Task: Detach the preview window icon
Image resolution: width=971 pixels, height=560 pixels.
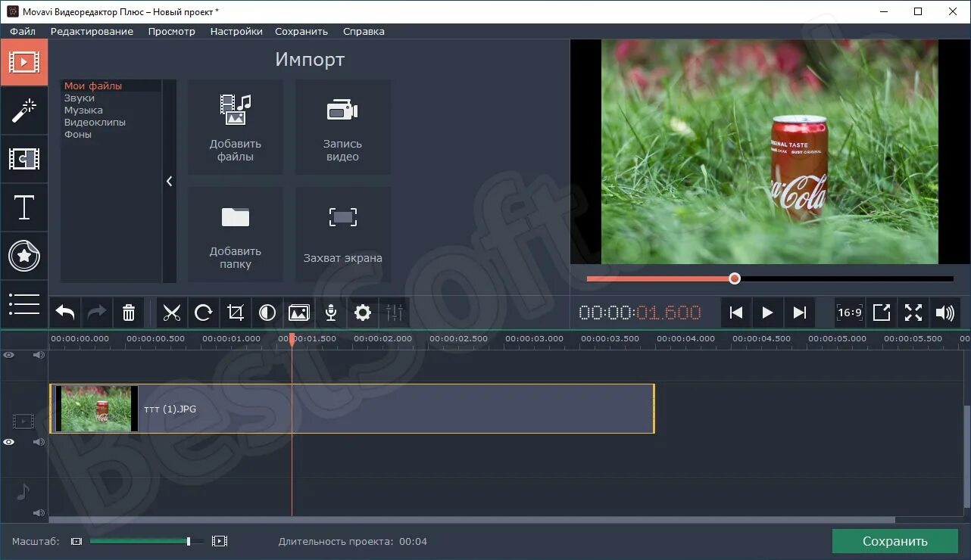Action: pyautogui.click(x=882, y=313)
